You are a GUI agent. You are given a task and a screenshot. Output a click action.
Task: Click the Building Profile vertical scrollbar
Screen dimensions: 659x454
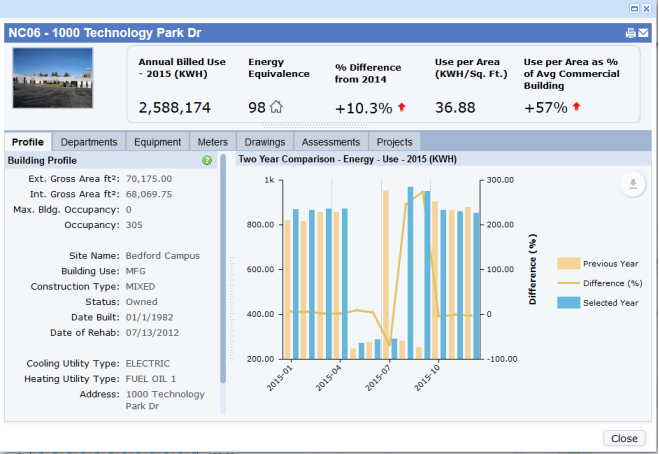click(223, 270)
